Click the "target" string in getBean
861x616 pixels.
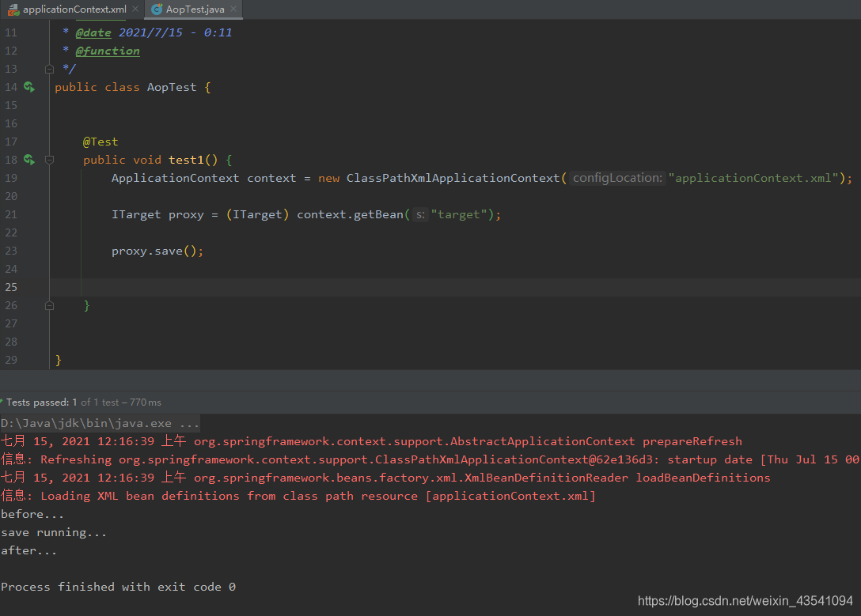(x=458, y=214)
